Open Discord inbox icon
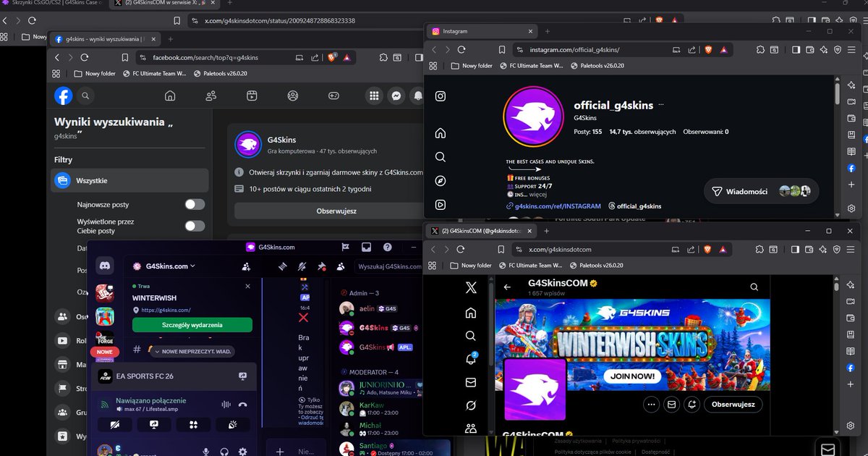Viewport: 868px width, 456px height. 367,247
